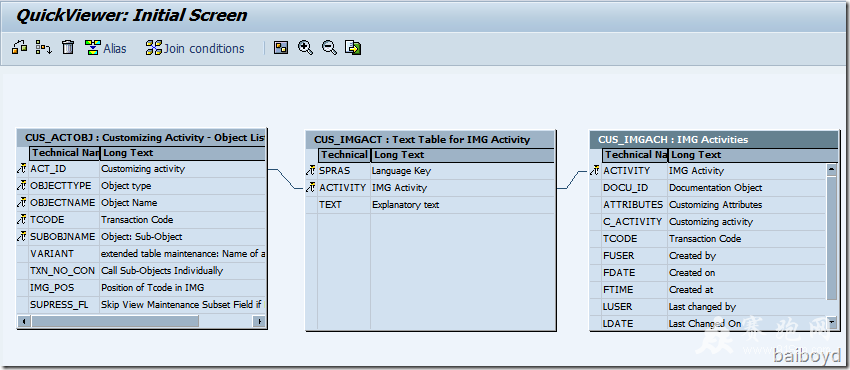The height and width of the screenshot is (370, 850).
Task: Click the propose join hierarchy icon
Action: [x=43, y=48]
